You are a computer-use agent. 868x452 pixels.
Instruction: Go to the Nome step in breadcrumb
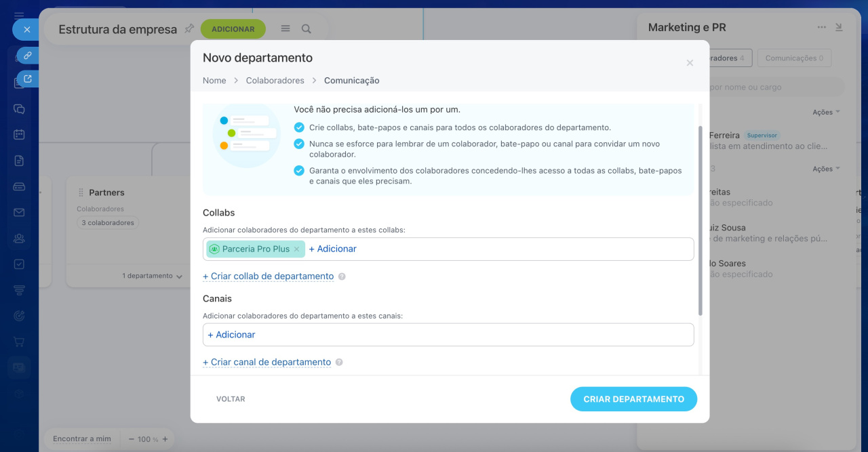pyautogui.click(x=214, y=81)
